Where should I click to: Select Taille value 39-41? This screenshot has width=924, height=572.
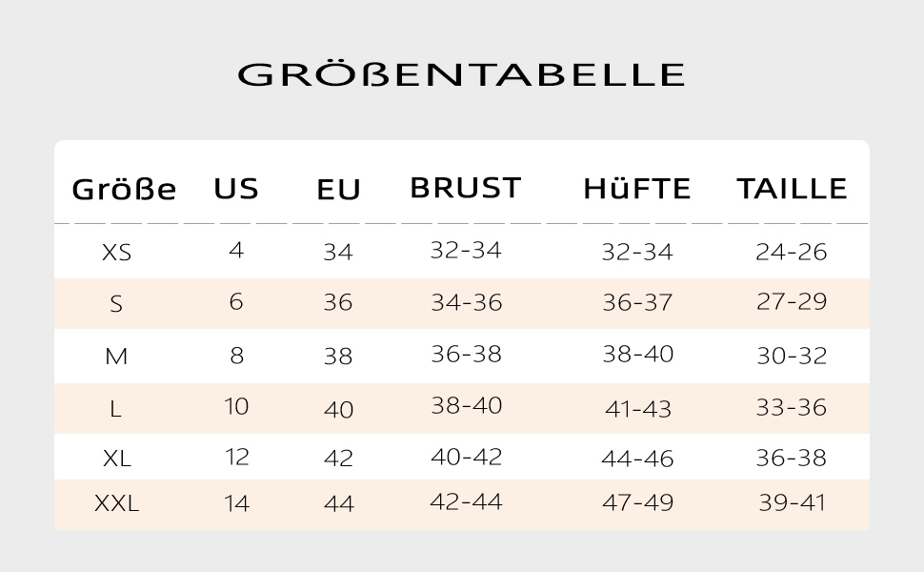(x=791, y=503)
